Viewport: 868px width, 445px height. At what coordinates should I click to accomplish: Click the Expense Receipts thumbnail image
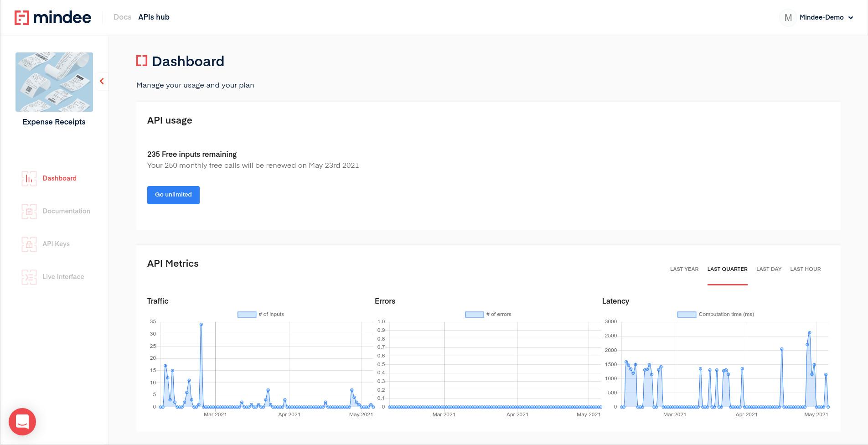54,82
